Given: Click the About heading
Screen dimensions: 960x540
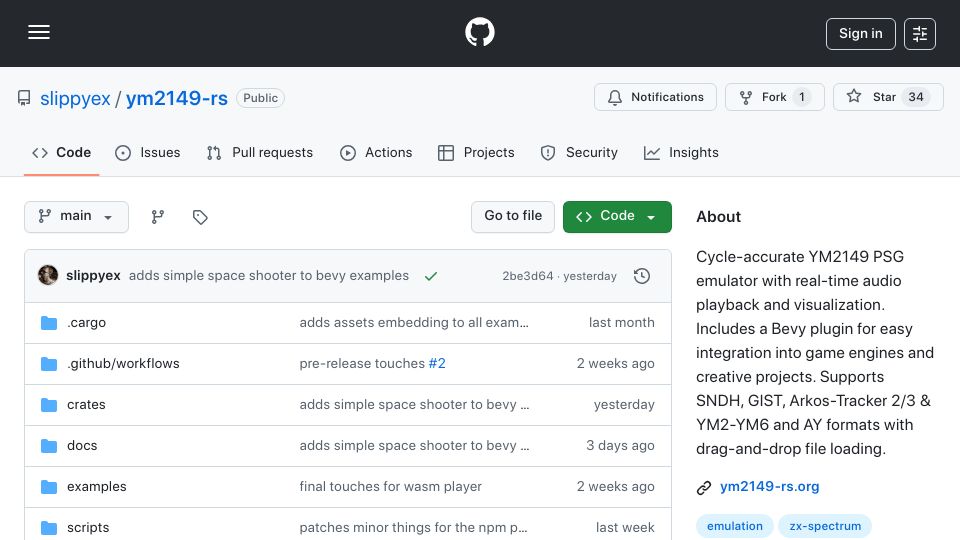Looking at the screenshot, I should click(x=718, y=217).
